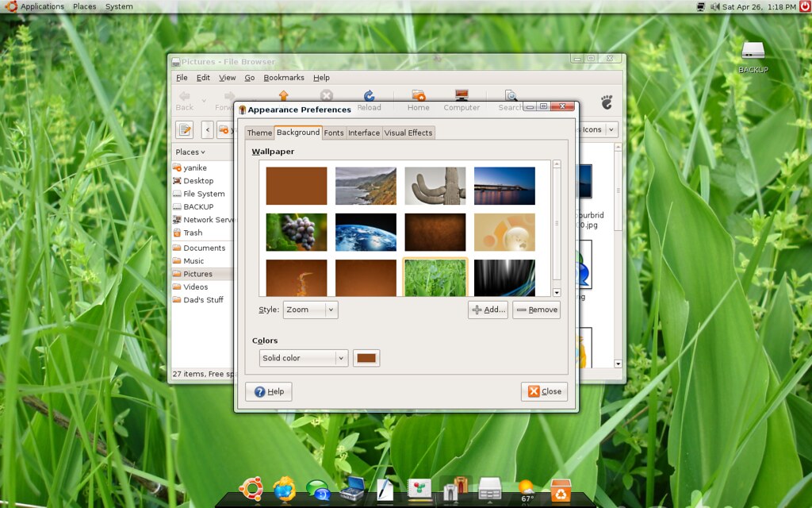
Task: Select the cactus wallpaper thumbnail
Action: [x=435, y=186]
